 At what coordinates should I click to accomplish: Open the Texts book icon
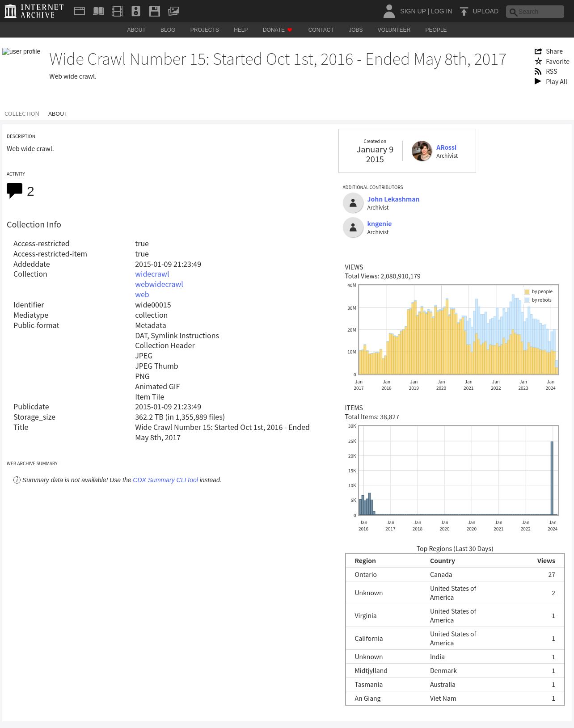(98, 11)
